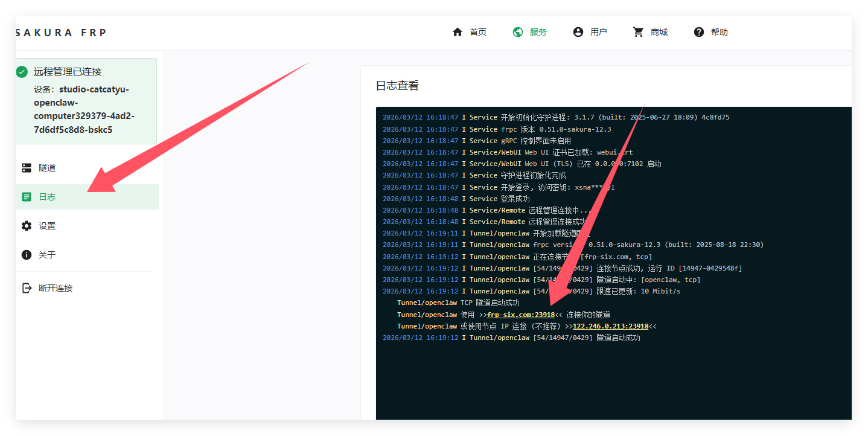This screenshot has width=868, height=436.
Task: Open the 首页 navigation item
Action: 469,32
